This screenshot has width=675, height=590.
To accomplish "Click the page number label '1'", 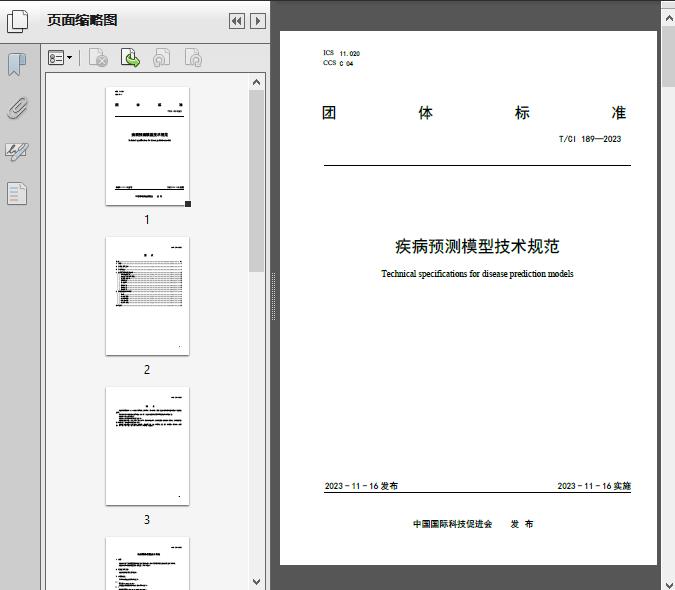I will point(147,220).
